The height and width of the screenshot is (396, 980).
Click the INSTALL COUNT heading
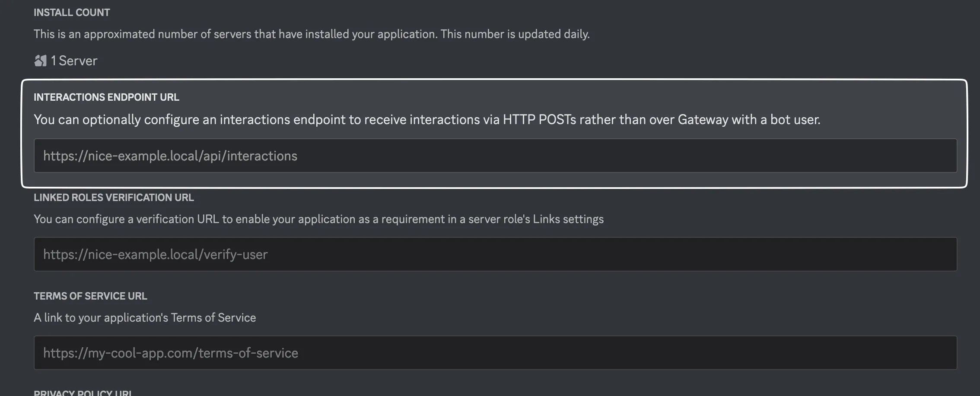pos(71,12)
